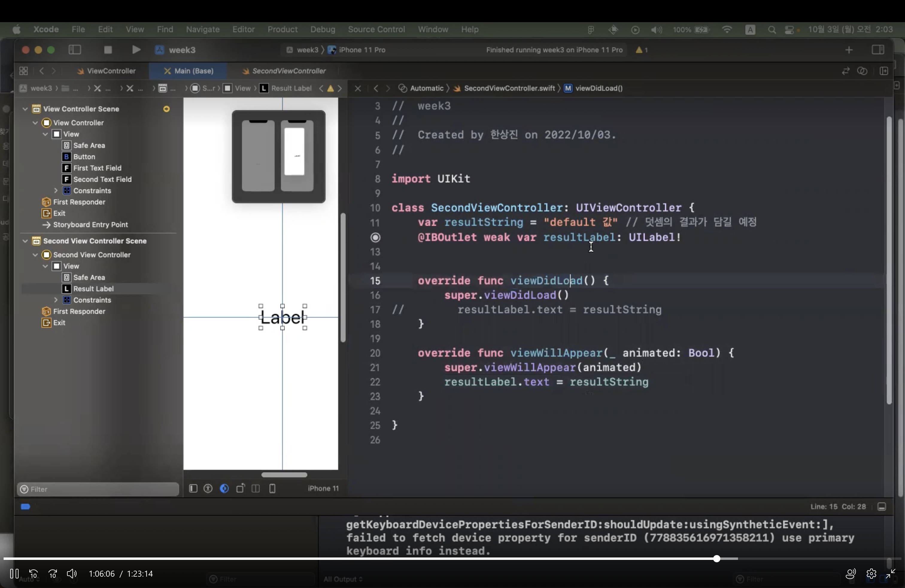Toggle the inspector panel at top right

coord(878,50)
